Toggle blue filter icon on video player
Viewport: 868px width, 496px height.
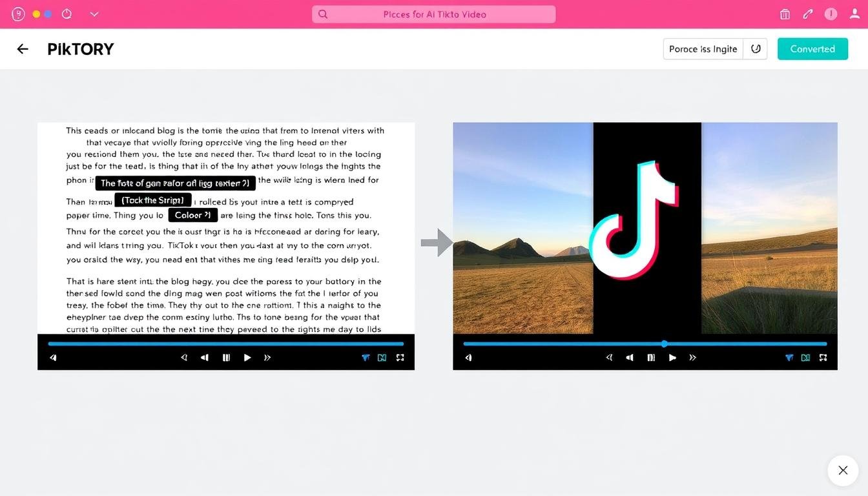(789, 357)
